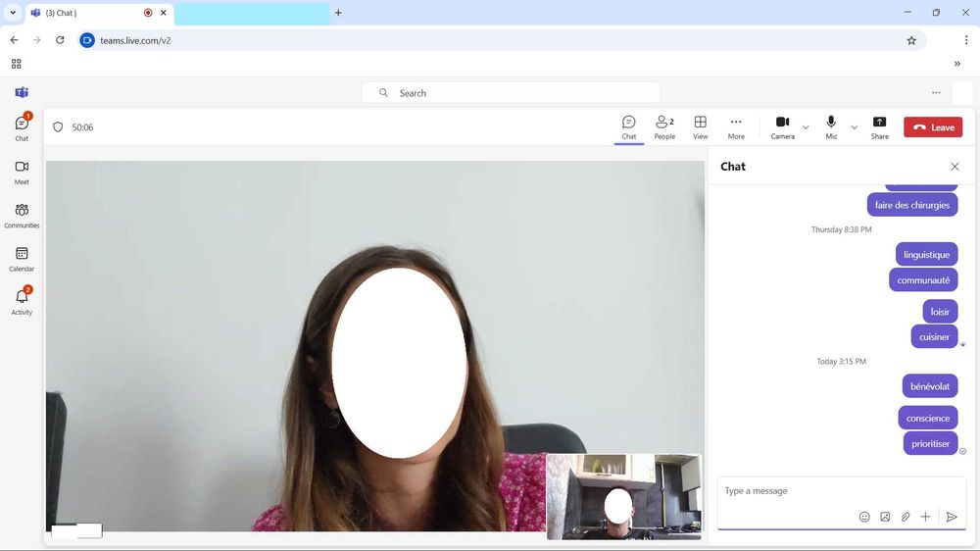Expand the camera options chevron

806,127
